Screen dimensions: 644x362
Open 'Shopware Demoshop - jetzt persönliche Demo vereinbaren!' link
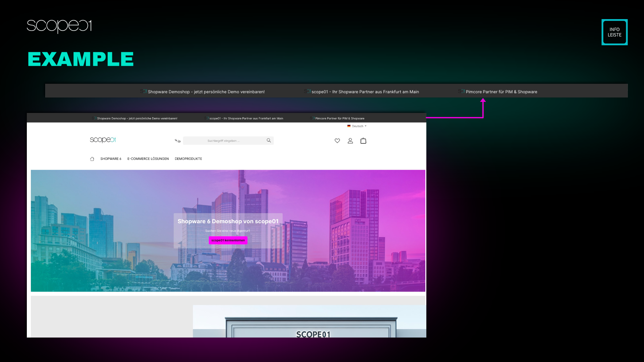206,91
